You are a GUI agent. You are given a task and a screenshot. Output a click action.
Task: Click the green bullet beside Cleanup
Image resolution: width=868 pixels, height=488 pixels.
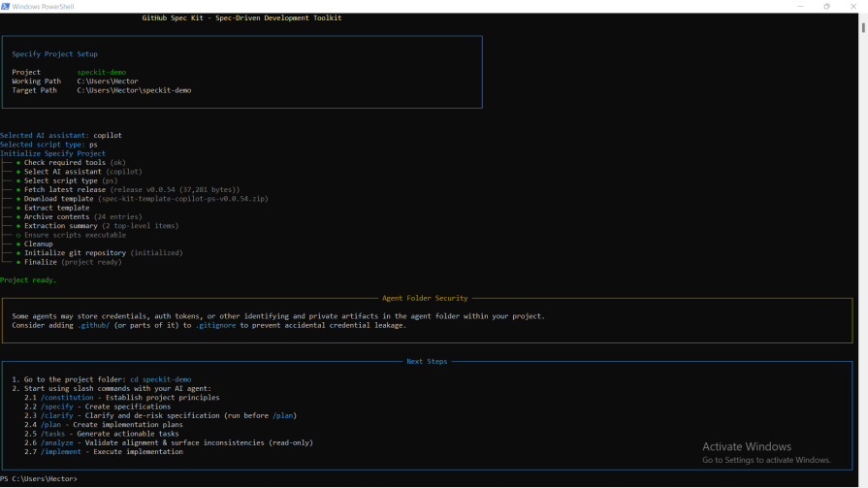(18, 244)
